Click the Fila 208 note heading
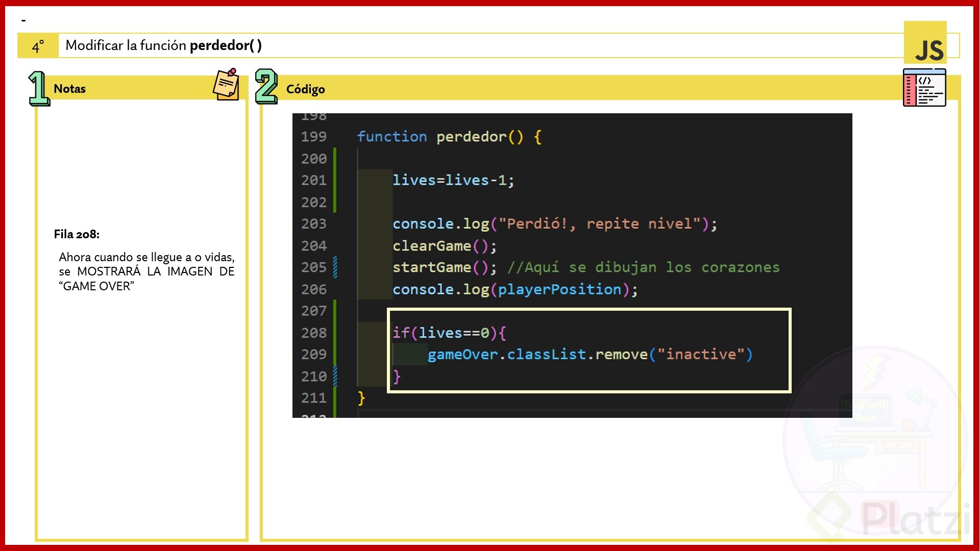 [77, 234]
